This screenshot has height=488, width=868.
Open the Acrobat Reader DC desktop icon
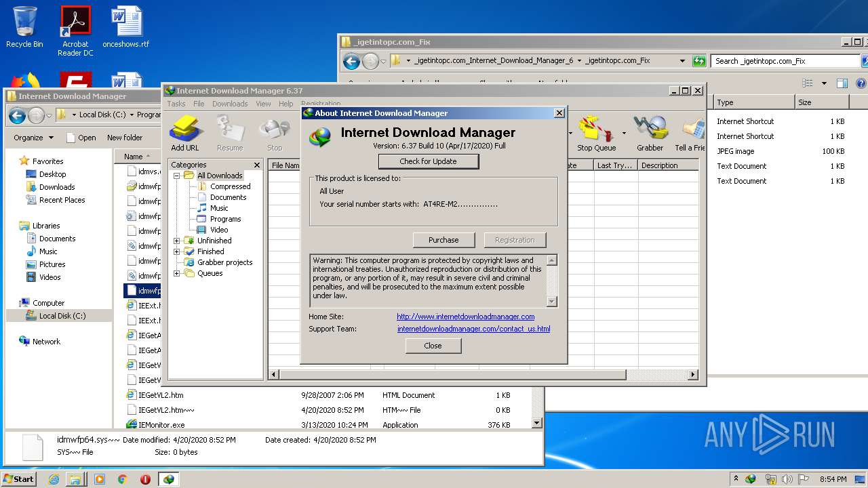tap(75, 30)
